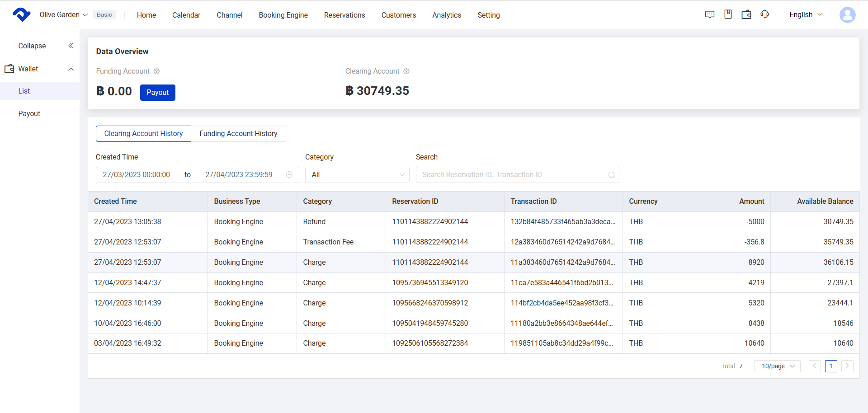Open the Analytics menu

point(447,15)
